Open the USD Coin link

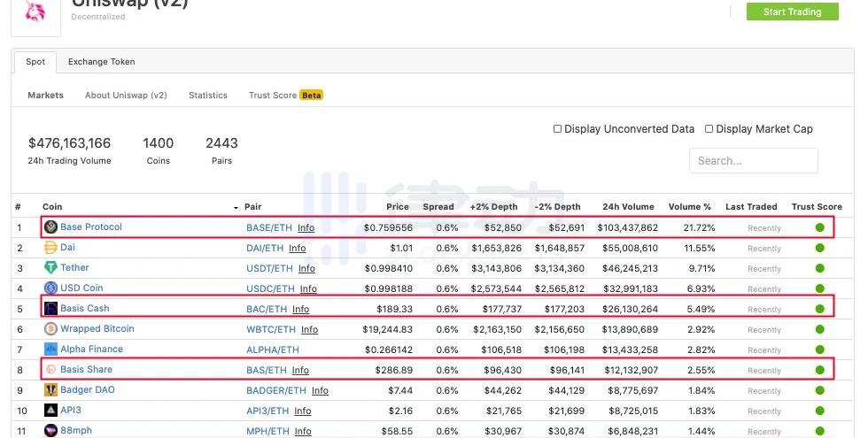[81, 288]
